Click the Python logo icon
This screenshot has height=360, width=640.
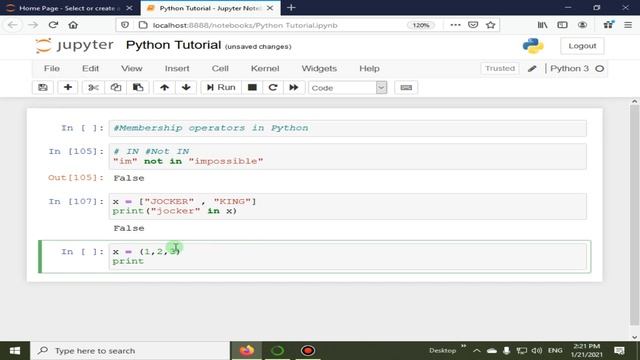pyautogui.click(x=533, y=46)
